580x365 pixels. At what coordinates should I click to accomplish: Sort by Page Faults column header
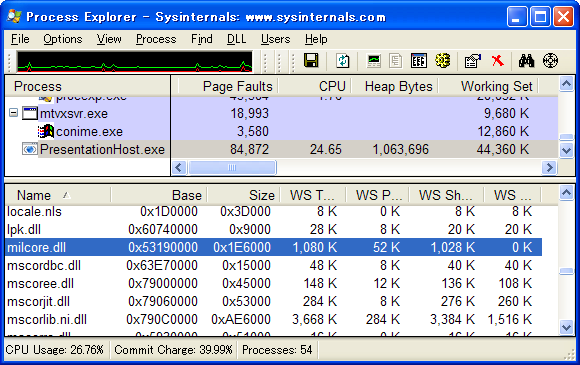click(x=228, y=86)
